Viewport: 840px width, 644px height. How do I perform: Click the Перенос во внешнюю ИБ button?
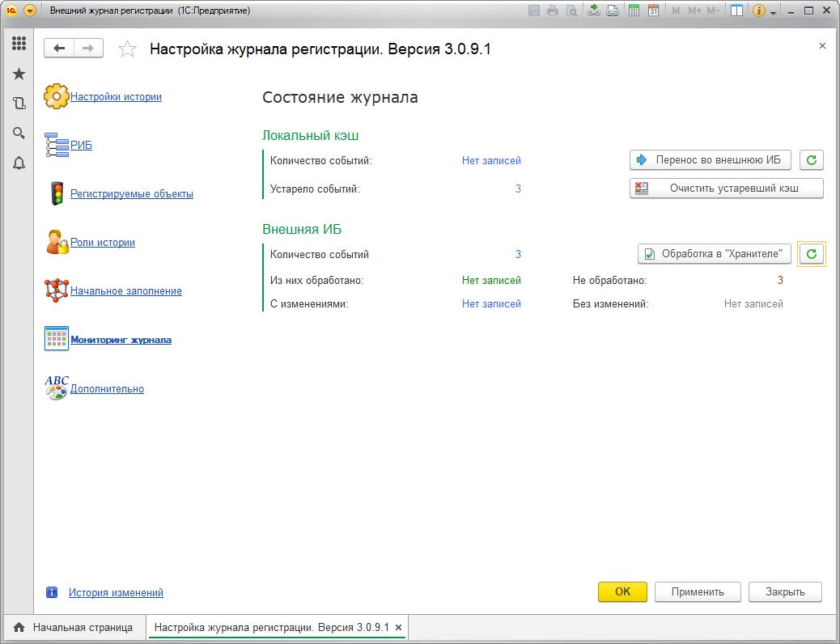[x=710, y=160]
